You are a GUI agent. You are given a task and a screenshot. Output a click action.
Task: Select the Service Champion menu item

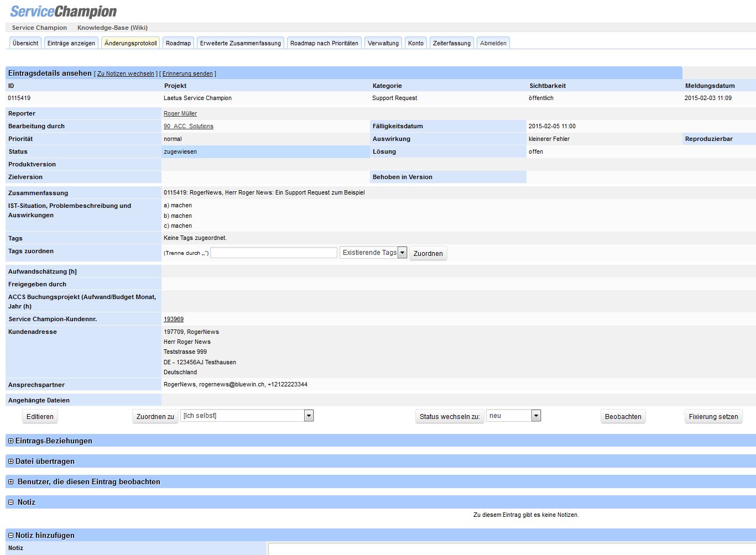coord(39,28)
